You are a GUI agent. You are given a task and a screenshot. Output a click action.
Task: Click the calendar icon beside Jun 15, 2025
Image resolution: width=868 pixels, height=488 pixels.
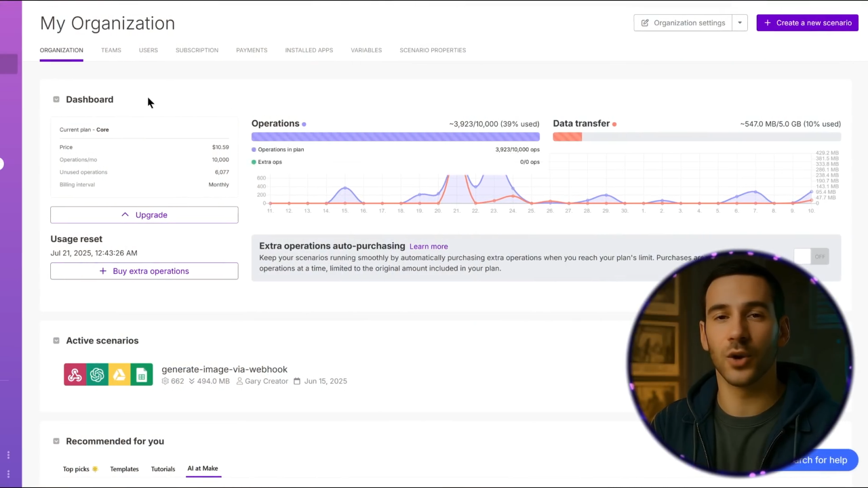pos(297,382)
